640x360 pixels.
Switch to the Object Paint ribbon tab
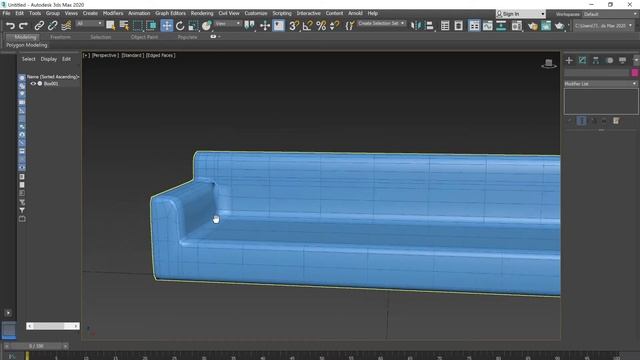tap(144, 37)
